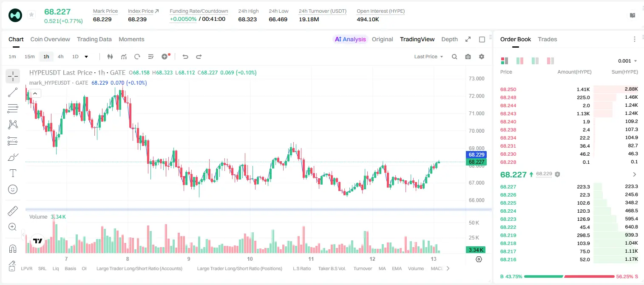Click the AI Analysis button
The image size is (644, 285).
(x=350, y=39)
